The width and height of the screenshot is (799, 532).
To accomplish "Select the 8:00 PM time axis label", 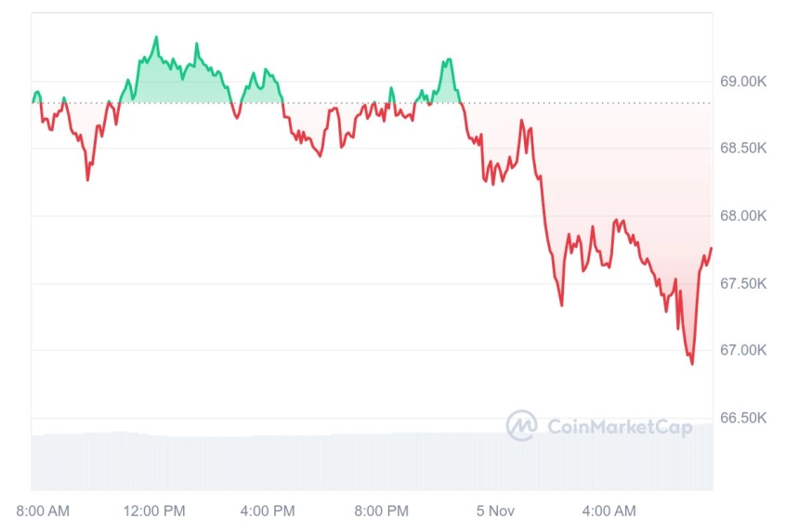I will coord(382,511).
